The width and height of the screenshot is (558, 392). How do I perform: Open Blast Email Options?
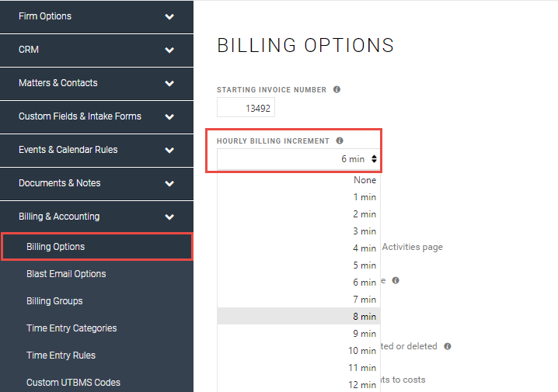[x=66, y=274]
